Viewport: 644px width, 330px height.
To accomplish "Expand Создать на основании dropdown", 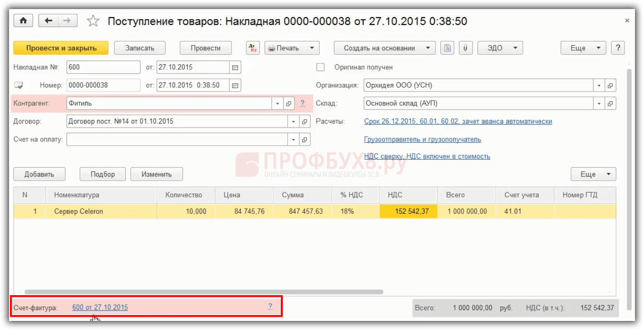I will 385,48.
